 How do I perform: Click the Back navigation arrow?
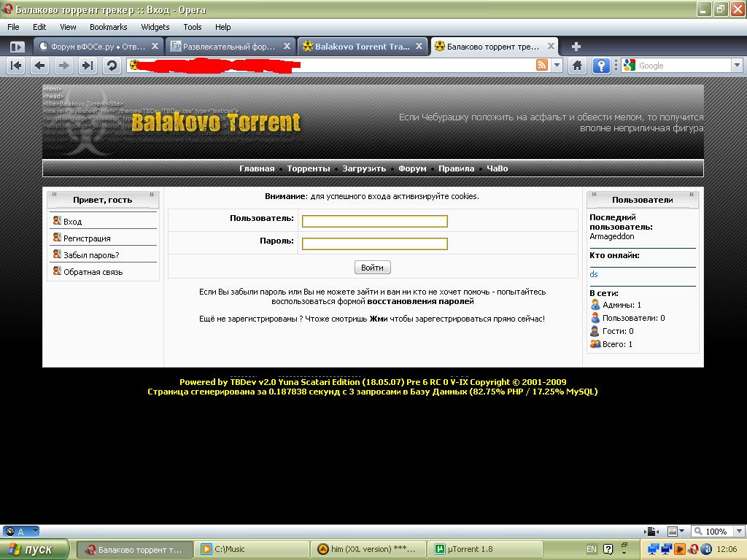tap(40, 66)
